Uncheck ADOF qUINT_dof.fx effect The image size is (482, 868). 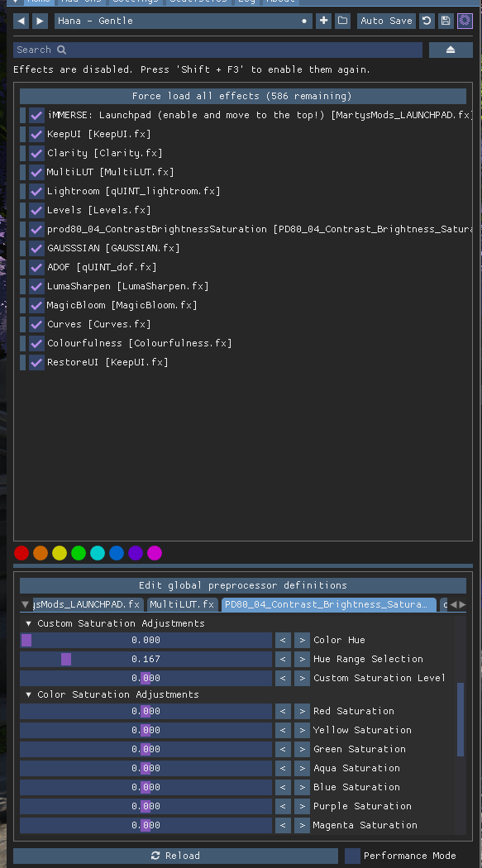coord(36,267)
